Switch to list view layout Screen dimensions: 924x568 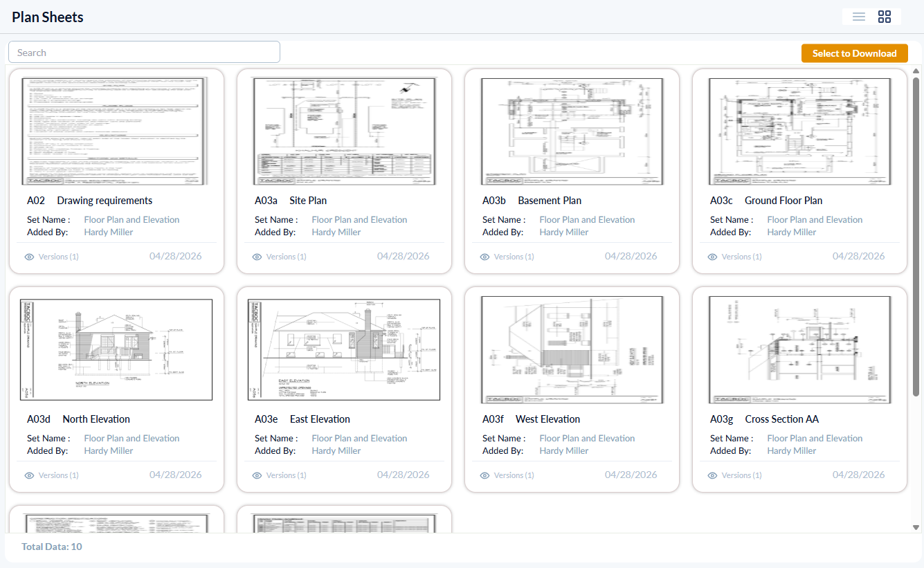click(x=859, y=17)
